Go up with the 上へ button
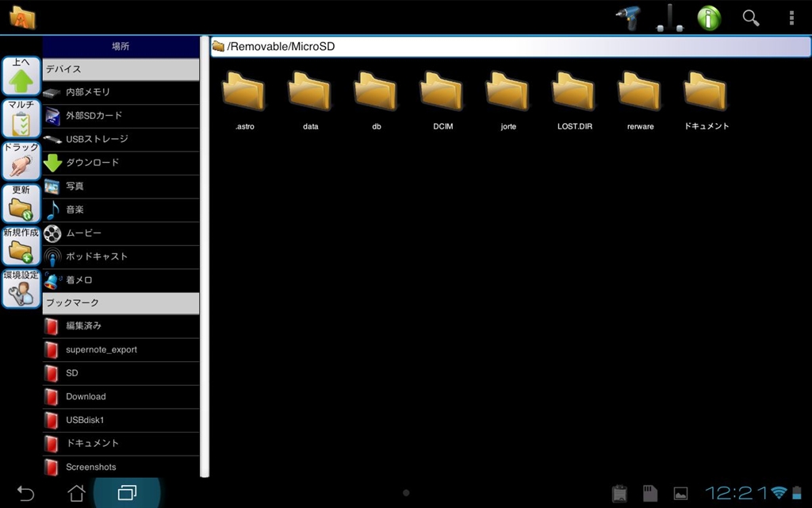The width and height of the screenshot is (812, 508). (x=21, y=75)
